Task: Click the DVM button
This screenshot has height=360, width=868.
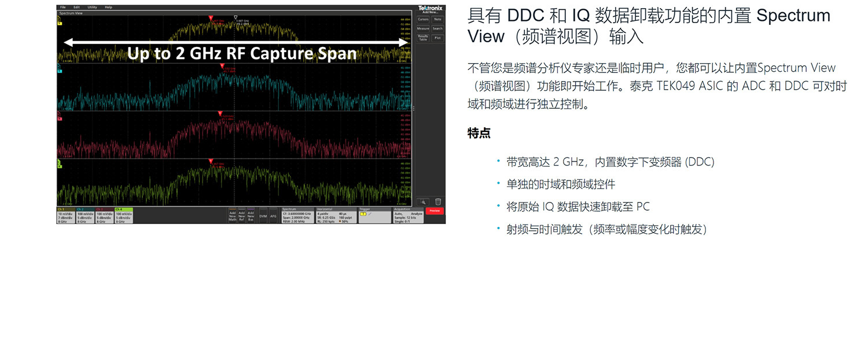Action: (263, 216)
